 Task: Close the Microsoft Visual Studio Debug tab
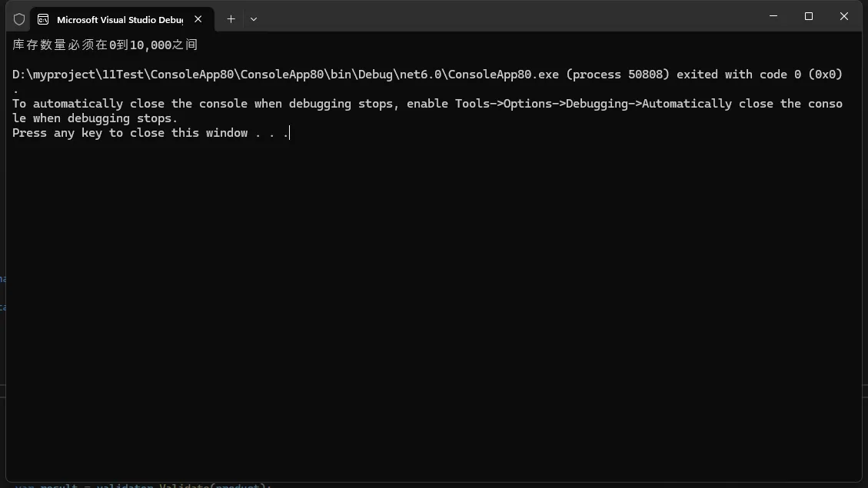coord(199,19)
